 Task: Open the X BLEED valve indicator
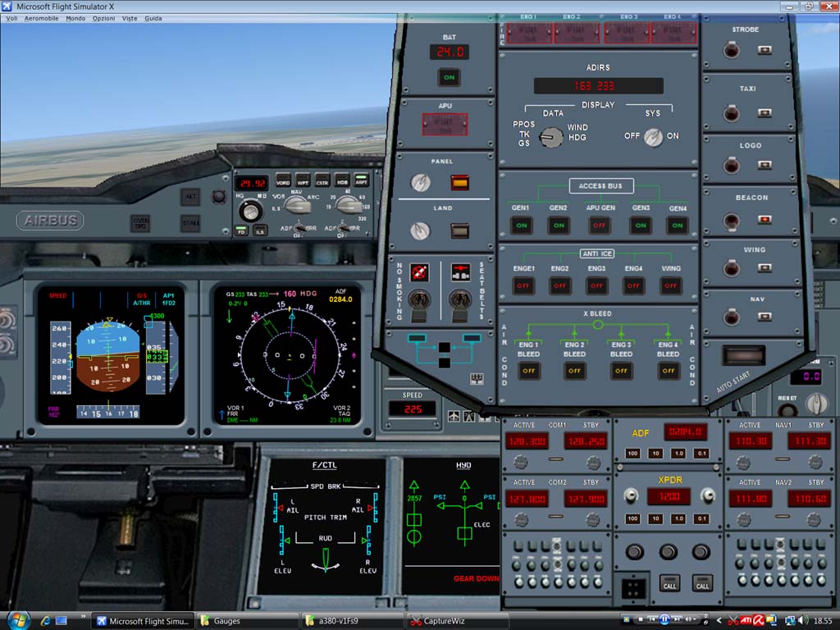[598, 325]
